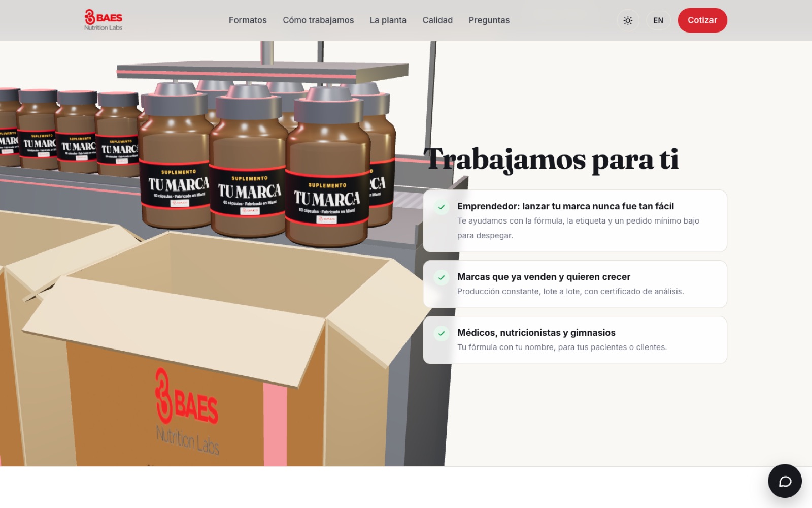Select 'Marcas que ya venden y quieren crecer'

point(544,277)
